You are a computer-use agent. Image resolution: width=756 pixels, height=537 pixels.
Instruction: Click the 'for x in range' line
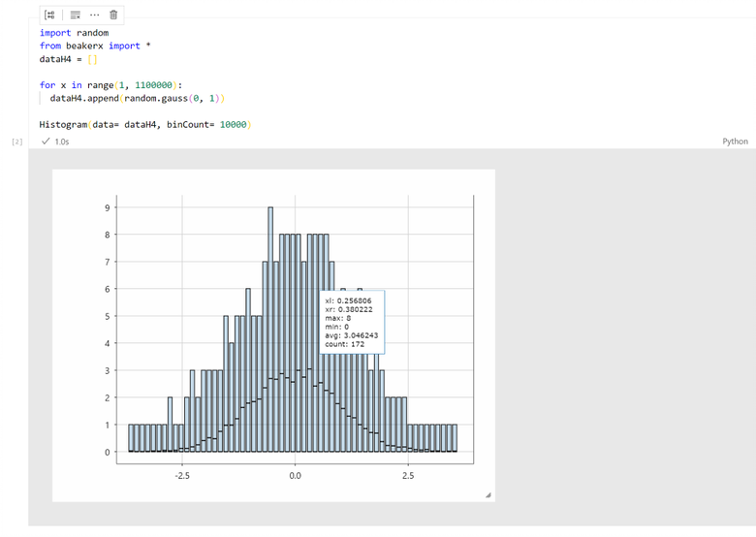pos(110,85)
